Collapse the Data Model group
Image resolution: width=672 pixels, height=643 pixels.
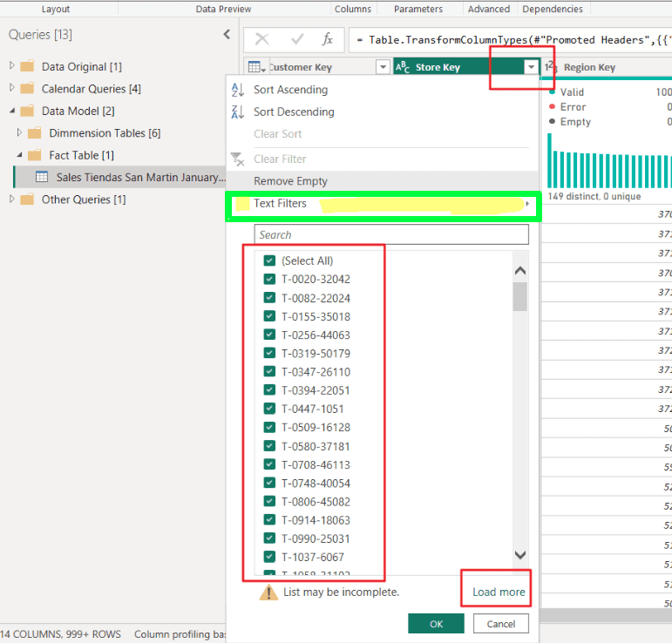point(12,111)
